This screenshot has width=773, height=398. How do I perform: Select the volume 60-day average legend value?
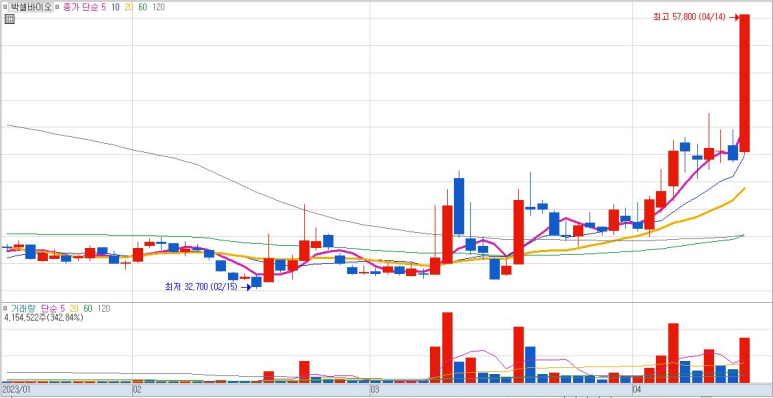tap(88, 308)
